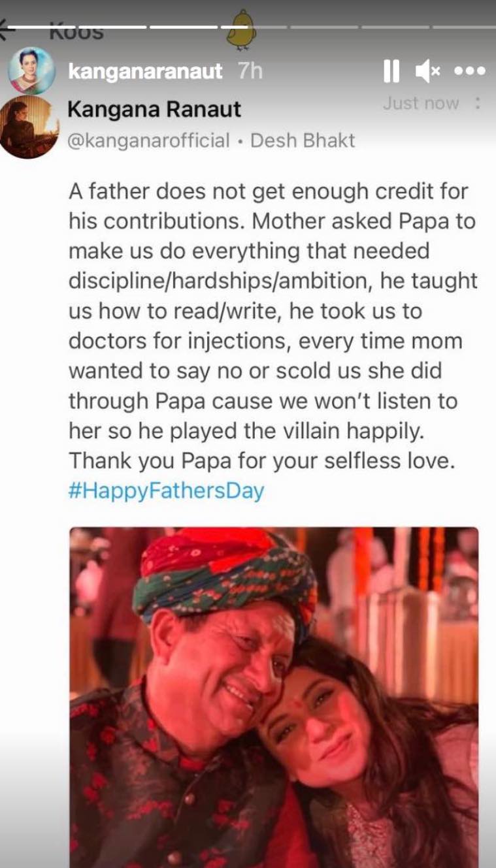Open the father and daughter photo
Screen dimensions: 496x868
tap(274, 697)
